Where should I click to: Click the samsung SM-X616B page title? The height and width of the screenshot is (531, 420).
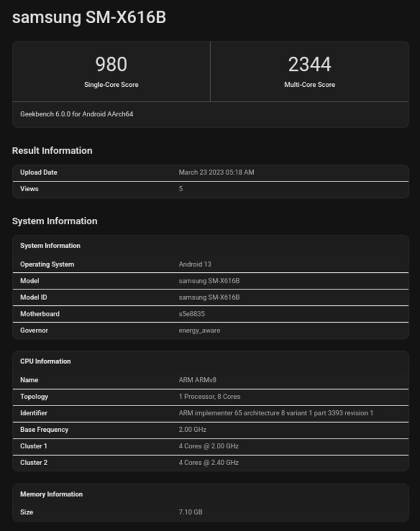pyautogui.click(x=89, y=17)
